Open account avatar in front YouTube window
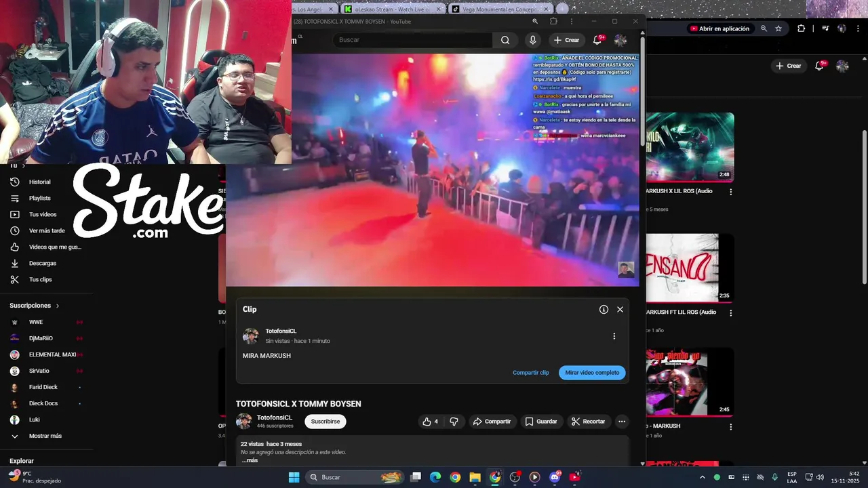 click(x=620, y=40)
